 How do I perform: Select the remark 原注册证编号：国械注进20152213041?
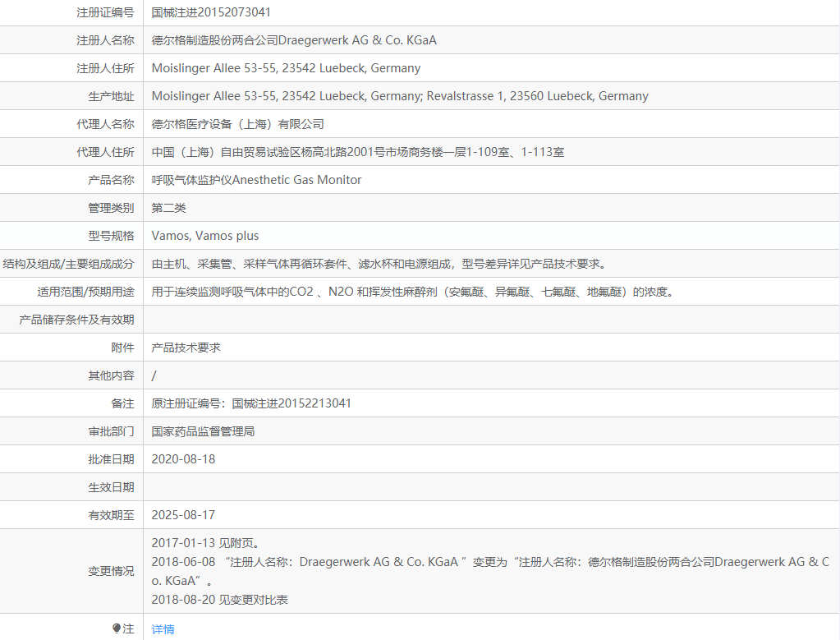(251, 403)
